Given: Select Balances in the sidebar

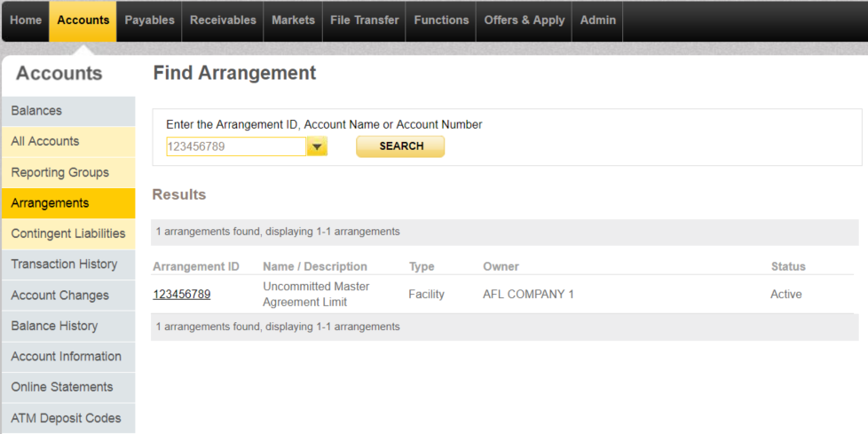Looking at the screenshot, I should coord(68,111).
